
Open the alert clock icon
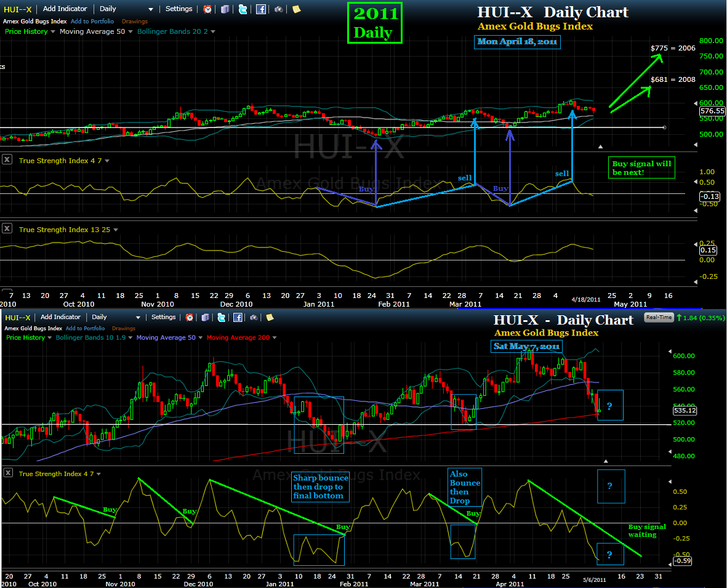coord(207,9)
